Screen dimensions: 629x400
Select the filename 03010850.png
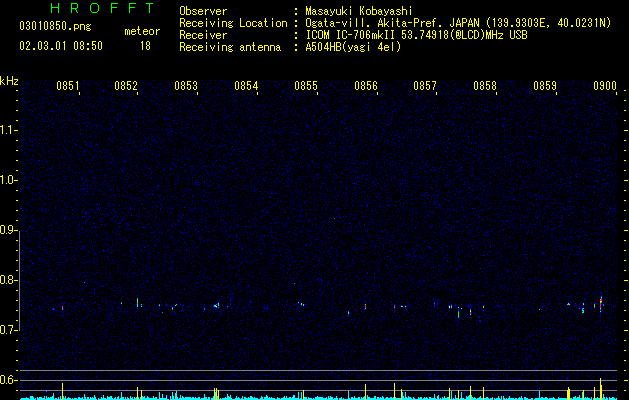click(x=55, y=27)
